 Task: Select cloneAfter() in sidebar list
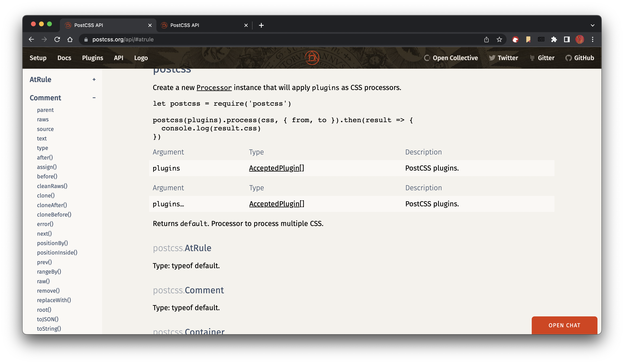(52, 205)
